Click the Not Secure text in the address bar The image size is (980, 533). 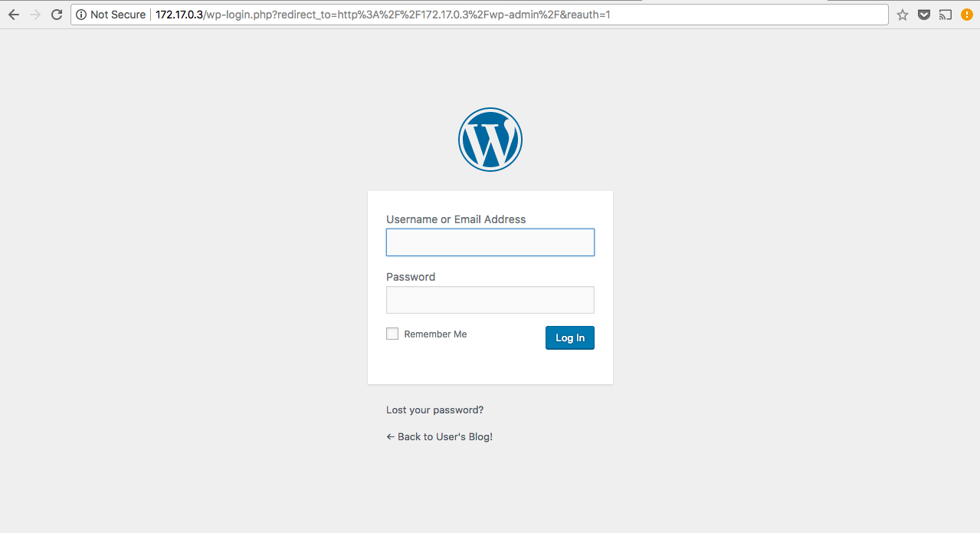pyautogui.click(x=117, y=15)
